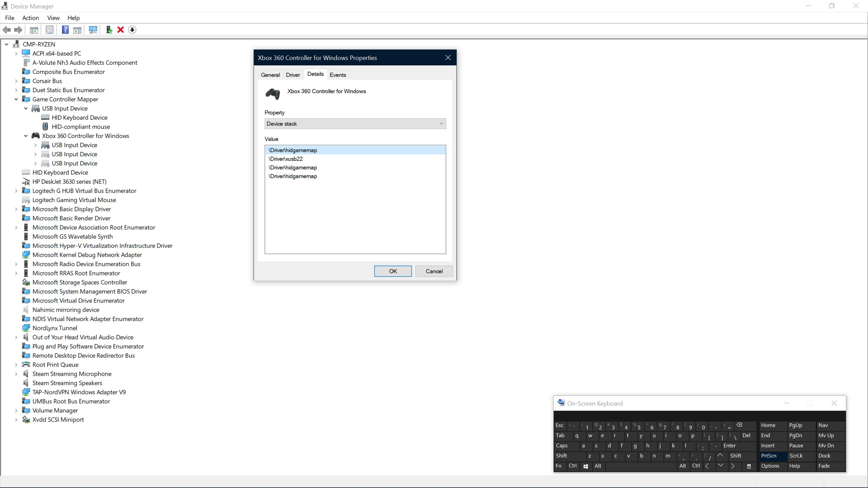Screen dimensions: 868x488
Task: Click the Back arrow in toolbar
Action: pos(6,30)
